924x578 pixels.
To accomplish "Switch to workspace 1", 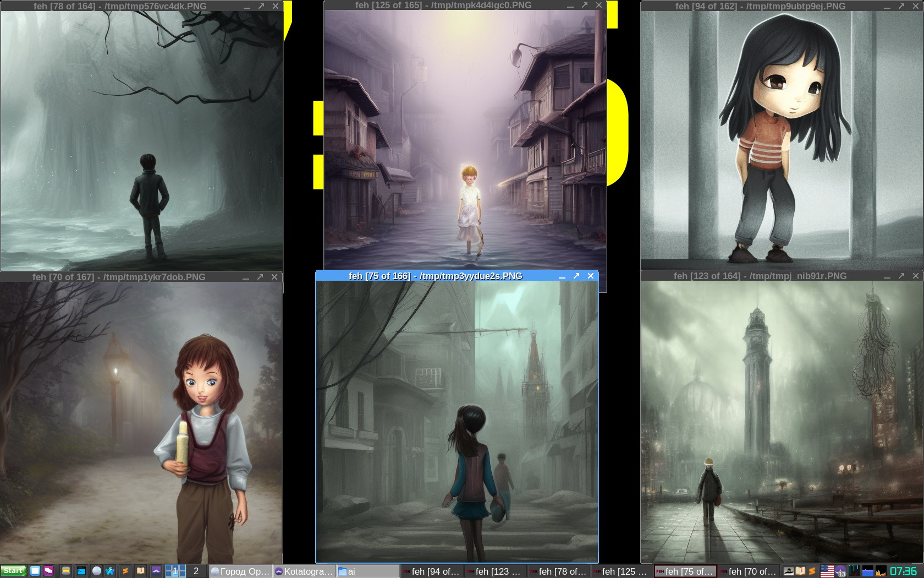I will point(175,571).
